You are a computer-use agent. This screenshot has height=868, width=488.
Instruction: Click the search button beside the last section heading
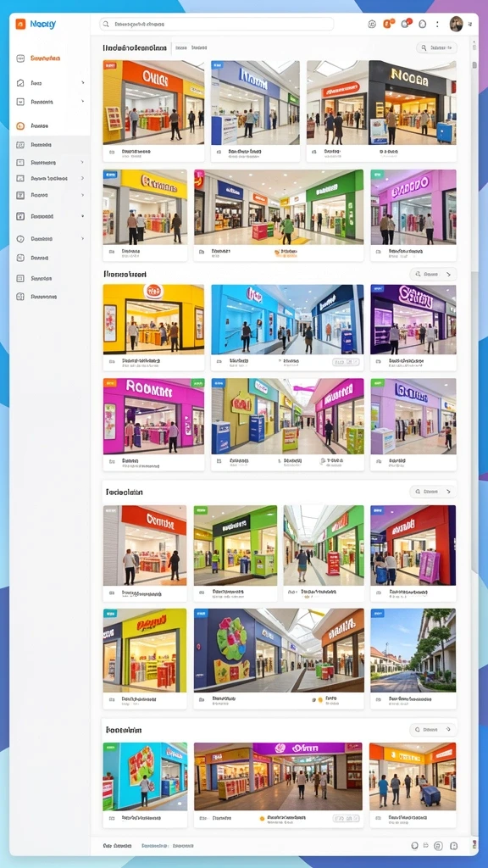(433, 730)
